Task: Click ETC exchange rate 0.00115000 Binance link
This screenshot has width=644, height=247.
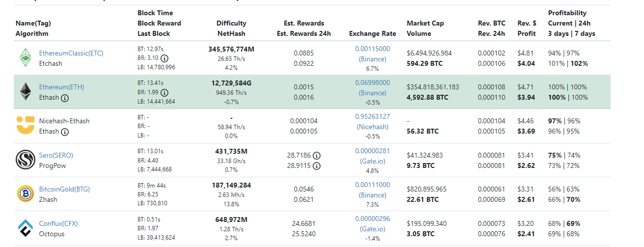Action: click(x=373, y=54)
